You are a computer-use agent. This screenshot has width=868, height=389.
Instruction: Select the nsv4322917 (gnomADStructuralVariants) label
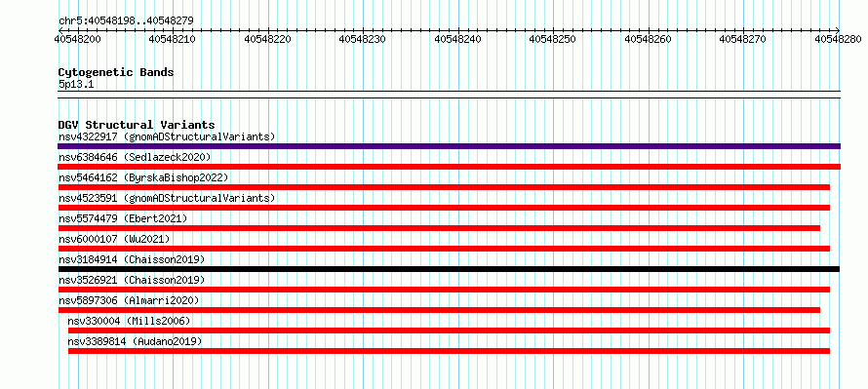(x=167, y=136)
